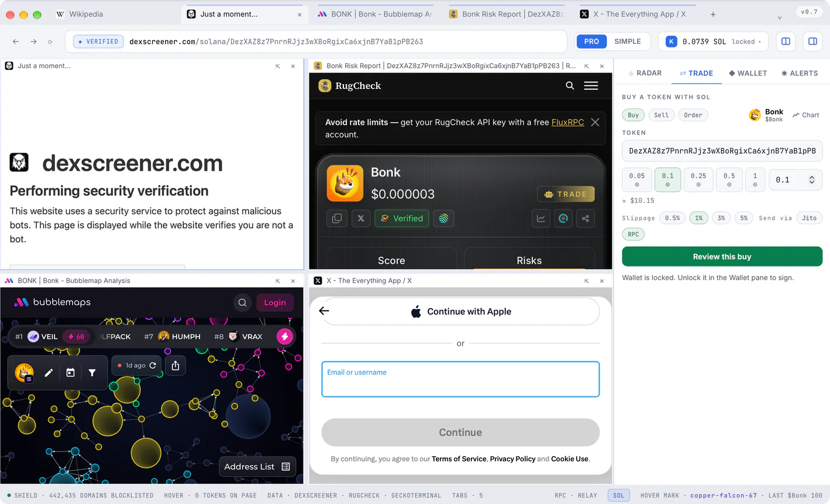Refresh the 1d ago snapshot in Bubblemaps
Image resolution: width=830 pixels, height=504 pixels.
pyautogui.click(x=153, y=365)
